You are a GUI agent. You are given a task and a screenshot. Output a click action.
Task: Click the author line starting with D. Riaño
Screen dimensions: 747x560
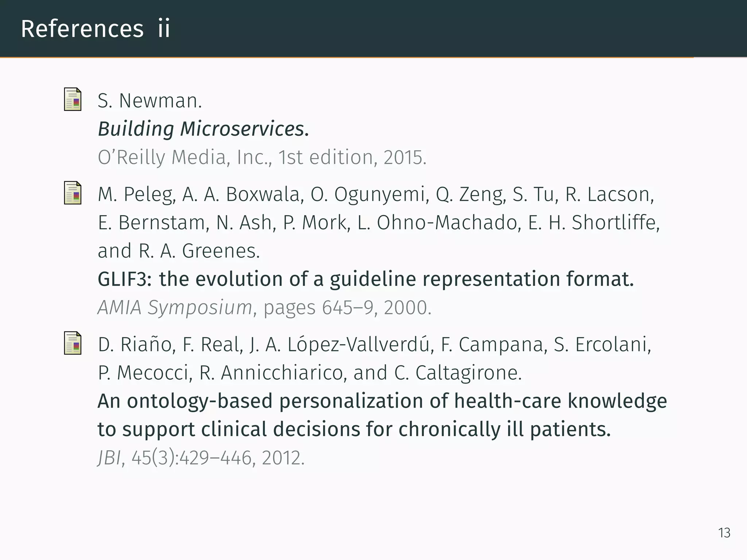[x=374, y=345]
